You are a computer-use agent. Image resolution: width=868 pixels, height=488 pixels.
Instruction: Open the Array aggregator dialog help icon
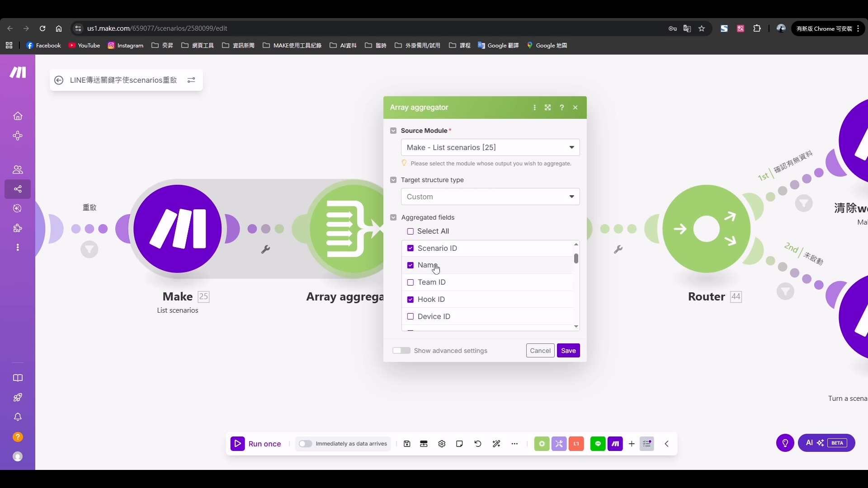coord(561,108)
